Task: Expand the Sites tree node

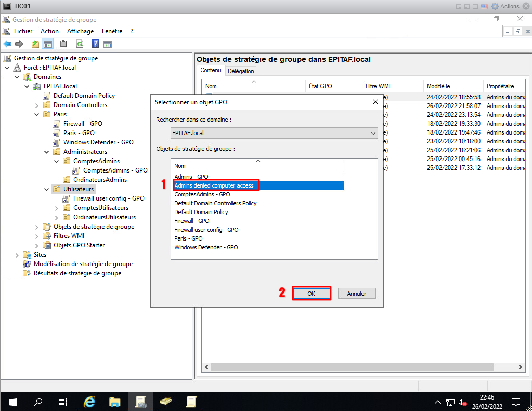Action: 17,255
